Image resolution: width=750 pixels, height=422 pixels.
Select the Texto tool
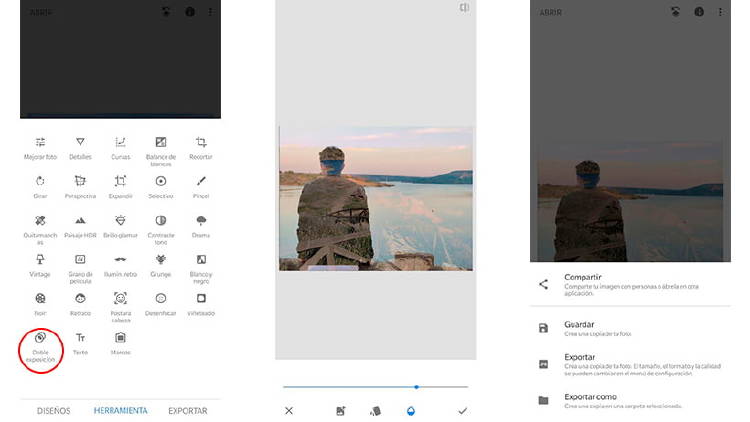click(x=80, y=343)
